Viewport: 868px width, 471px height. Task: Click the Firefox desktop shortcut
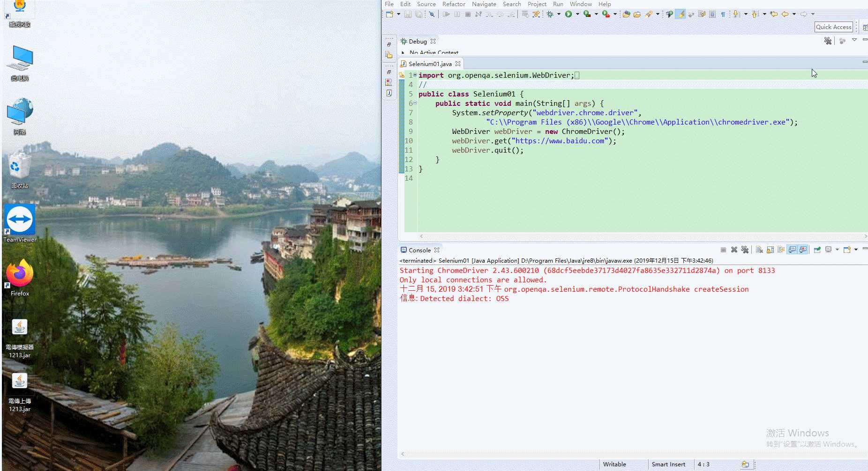(20, 277)
